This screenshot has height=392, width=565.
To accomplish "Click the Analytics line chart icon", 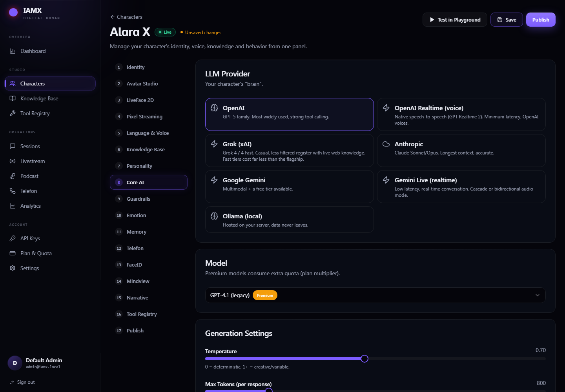I will click(x=13, y=206).
